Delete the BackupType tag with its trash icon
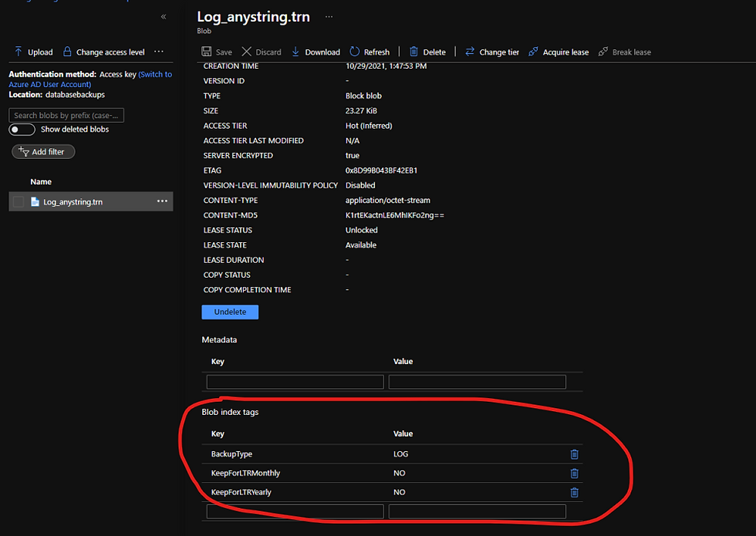This screenshot has height=536, width=756. (x=574, y=454)
